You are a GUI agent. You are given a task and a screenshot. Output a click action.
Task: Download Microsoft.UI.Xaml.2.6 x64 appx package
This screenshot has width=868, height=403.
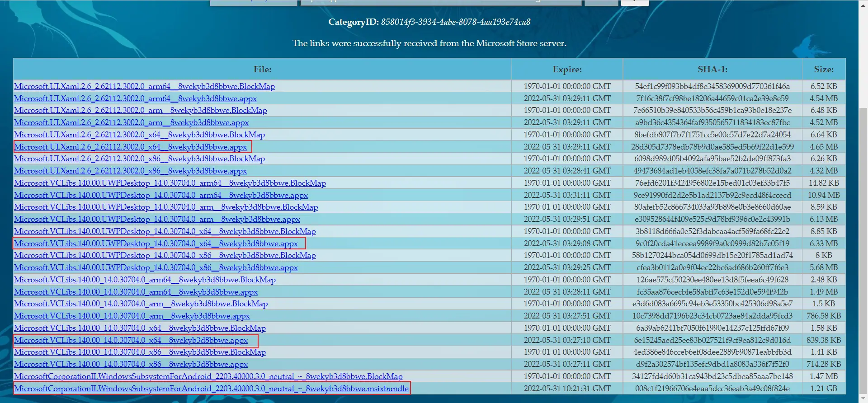tap(131, 147)
